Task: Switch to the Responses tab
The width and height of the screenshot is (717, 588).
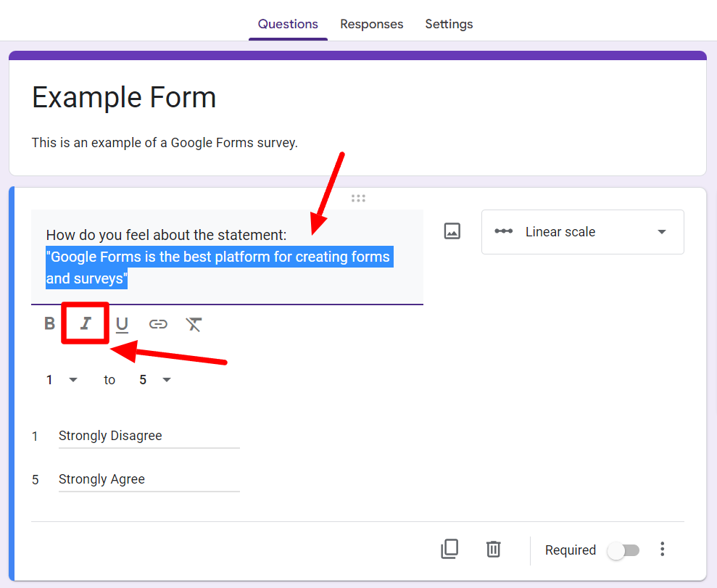Action: pos(371,24)
